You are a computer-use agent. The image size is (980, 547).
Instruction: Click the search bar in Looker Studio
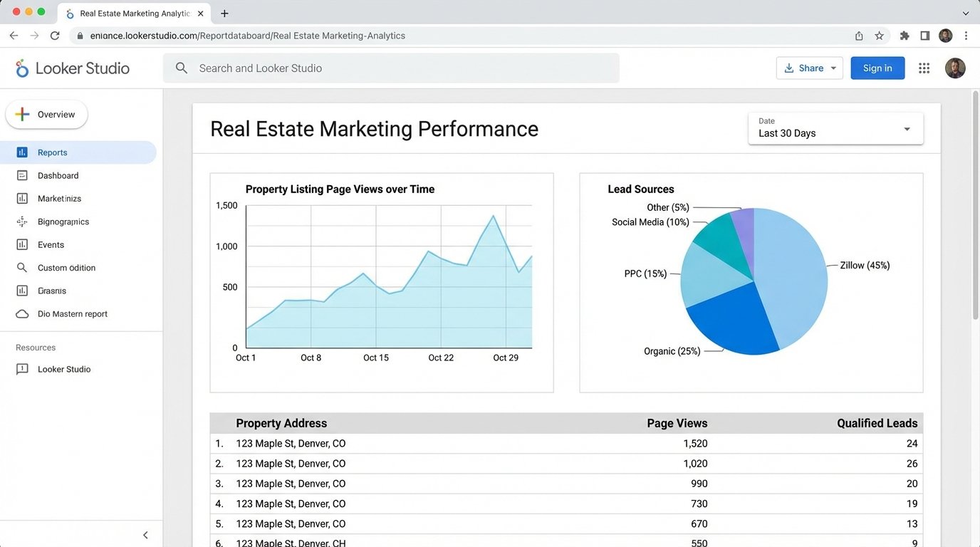coord(392,68)
